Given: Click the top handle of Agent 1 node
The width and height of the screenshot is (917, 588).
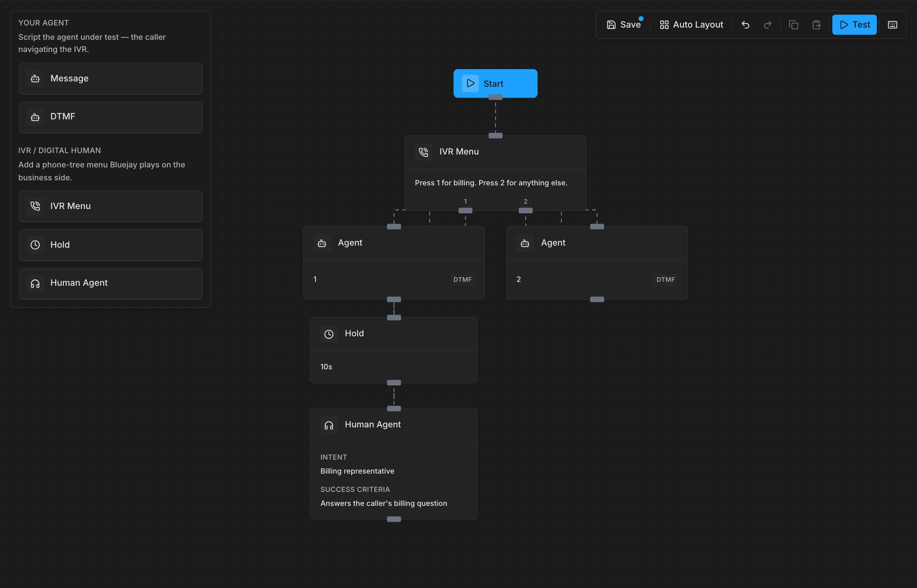Looking at the screenshot, I should 394,227.
